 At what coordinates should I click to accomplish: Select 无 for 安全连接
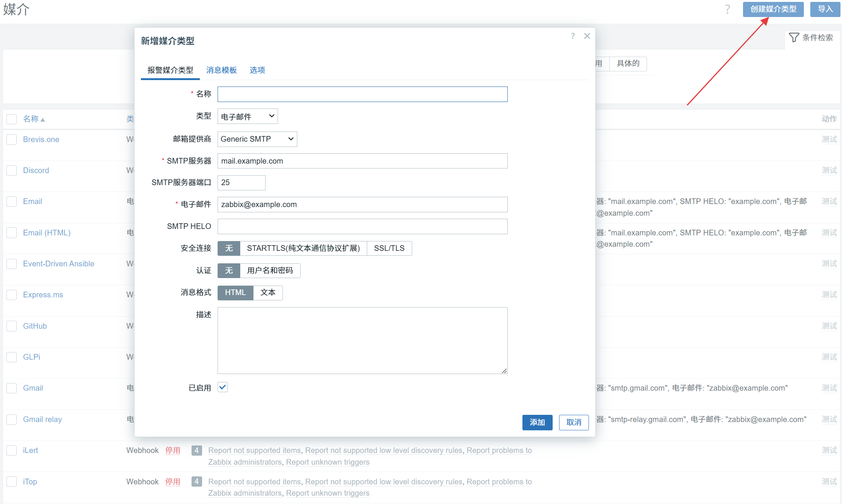coord(229,248)
